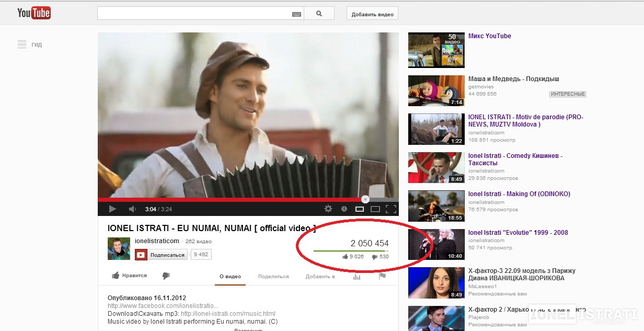Open the Добавить в dropdown
This screenshot has width=644, height=331.
point(320,277)
